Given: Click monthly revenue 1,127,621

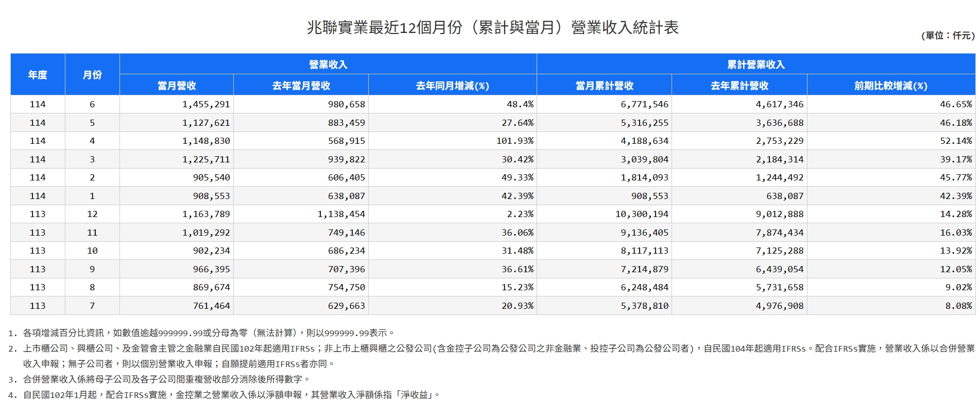Looking at the screenshot, I should click(206, 123).
